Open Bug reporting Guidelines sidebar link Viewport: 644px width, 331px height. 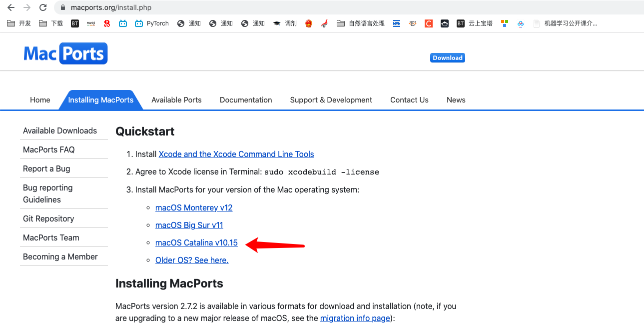coord(48,193)
